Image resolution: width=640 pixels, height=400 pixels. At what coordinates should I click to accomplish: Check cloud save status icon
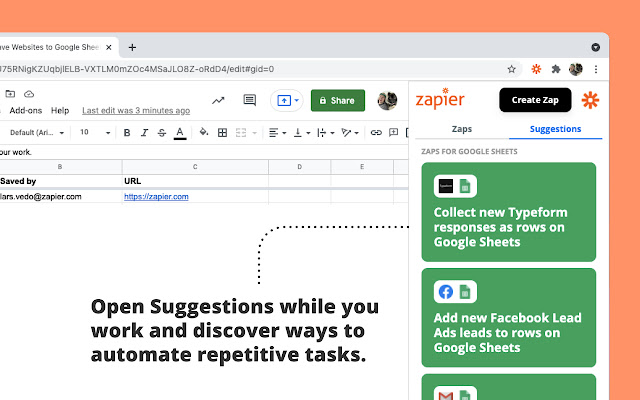(29, 94)
